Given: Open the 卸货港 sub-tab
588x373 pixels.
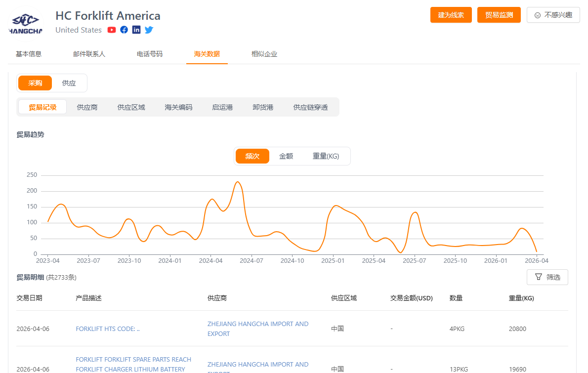Looking at the screenshot, I should (x=263, y=107).
